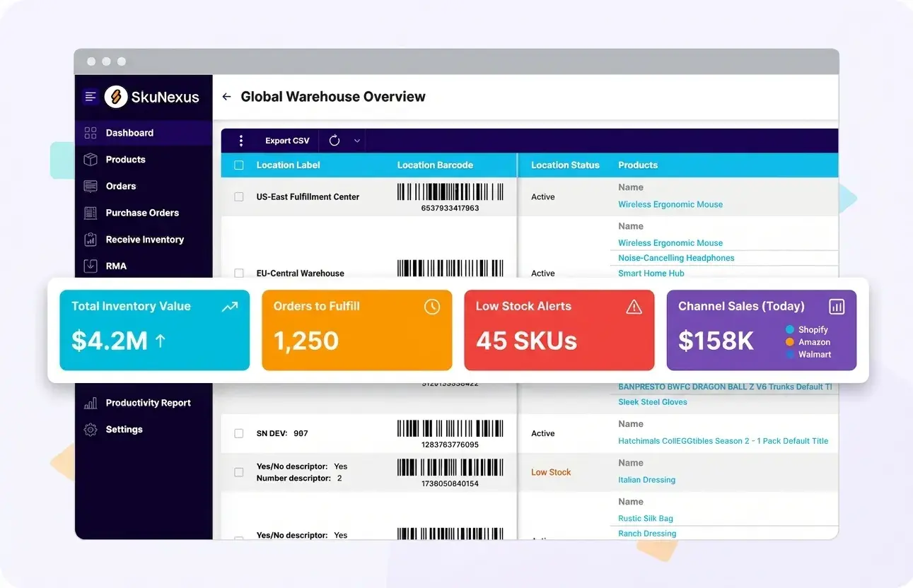Open the Settings gear in the sidebar
Image resolution: width=913 pixels, height=588 pixels.
pyautogui.click(x=90, y=429)
